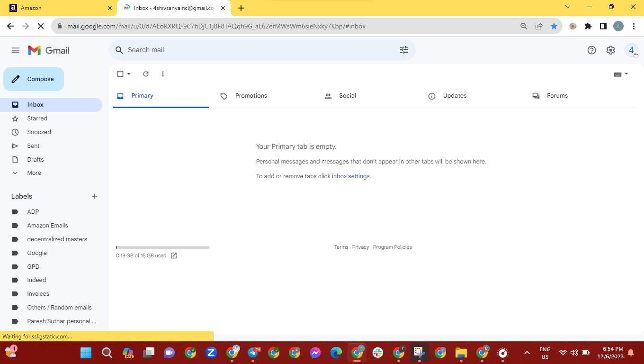The width and height of the screenshot is (644, 364).
Task: Show search options filter icon
Action: click(x=404, y=50)
